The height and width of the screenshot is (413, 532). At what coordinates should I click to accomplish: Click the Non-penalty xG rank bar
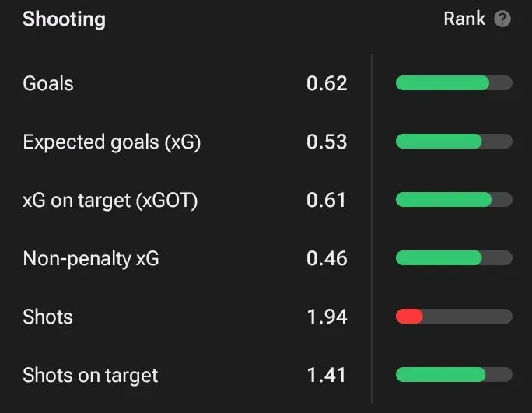pos(454,258)
